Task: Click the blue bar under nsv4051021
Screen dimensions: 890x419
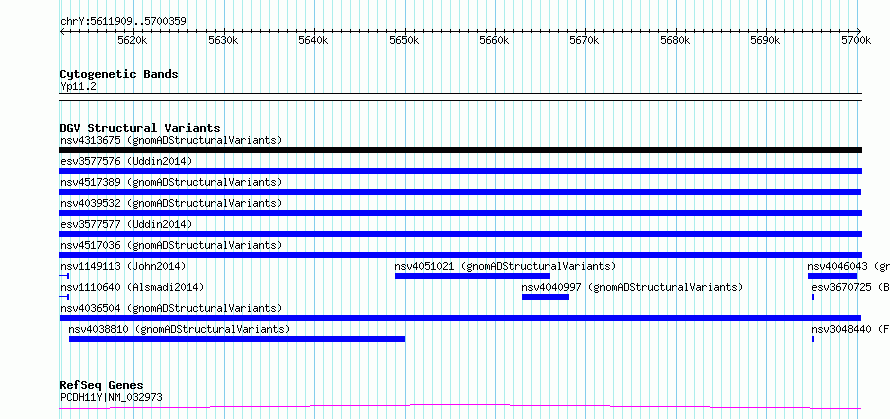Action: pos(472,276)
